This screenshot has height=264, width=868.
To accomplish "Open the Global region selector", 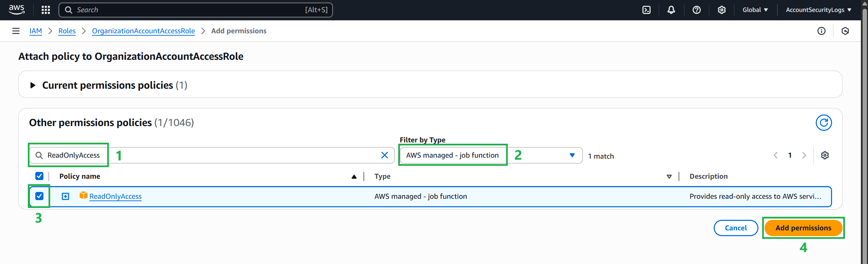I will click(755, 10).
